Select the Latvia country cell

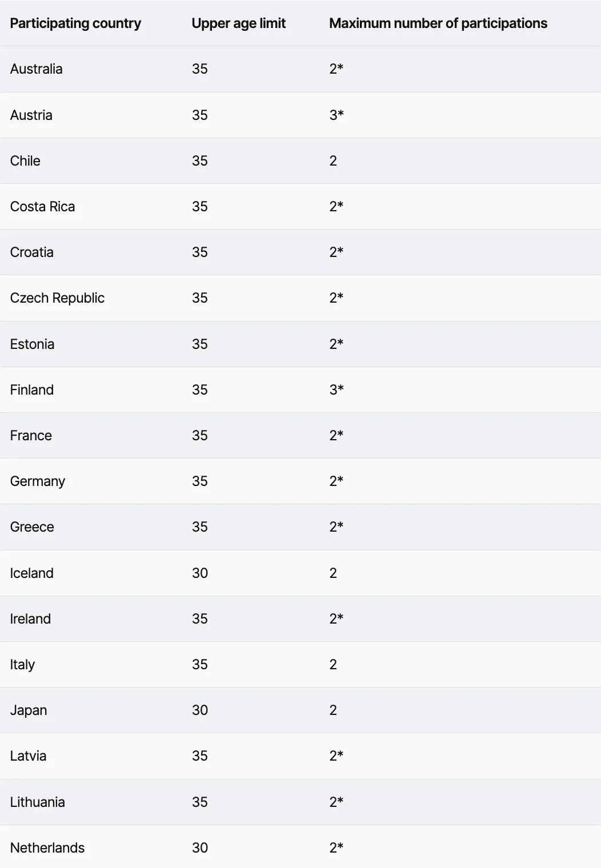pos(28,756)
